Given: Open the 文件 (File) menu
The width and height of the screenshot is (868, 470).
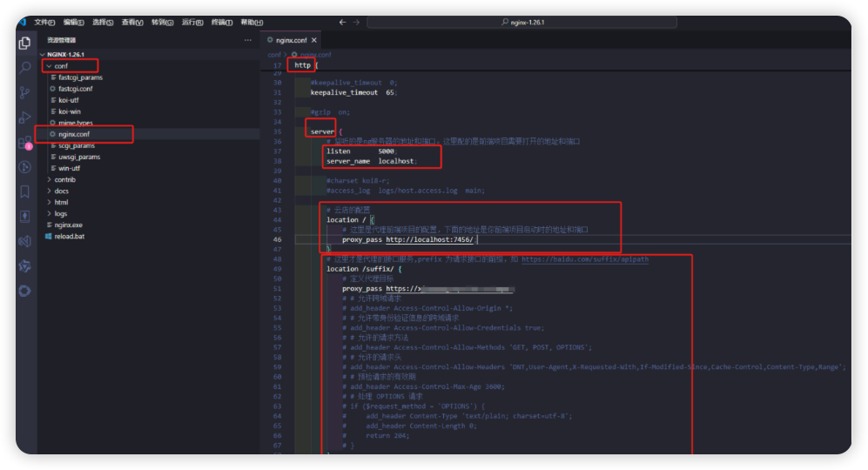Looking at the screenshot, I should pos(44,22).
